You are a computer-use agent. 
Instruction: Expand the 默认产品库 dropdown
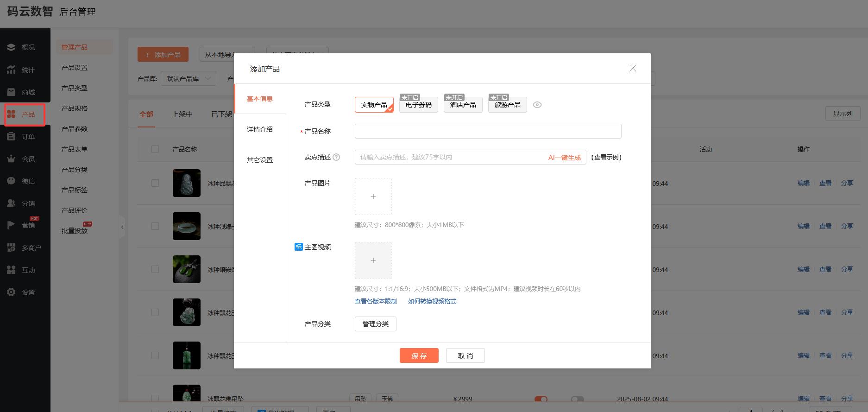[x=188, y=79]
